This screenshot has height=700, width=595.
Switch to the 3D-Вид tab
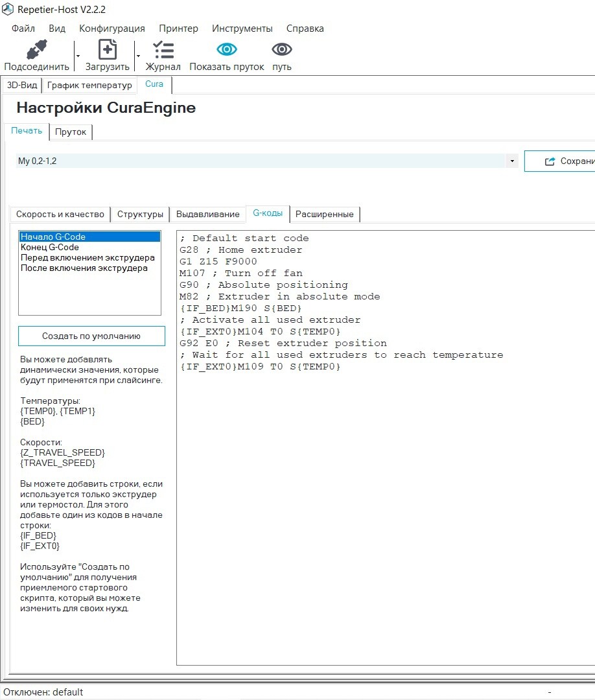click(x=22, y=85)
